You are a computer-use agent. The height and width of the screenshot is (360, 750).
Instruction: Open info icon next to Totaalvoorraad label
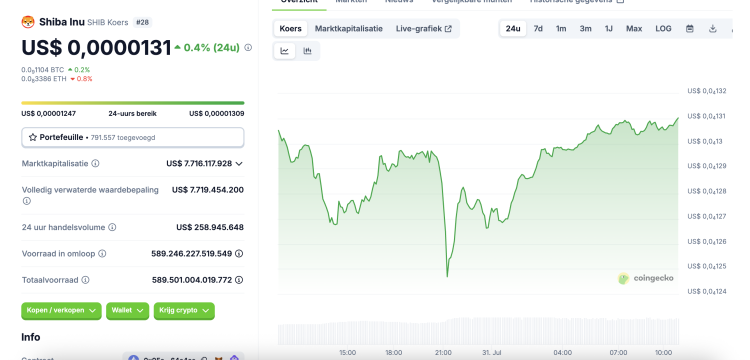pos(85,280)
